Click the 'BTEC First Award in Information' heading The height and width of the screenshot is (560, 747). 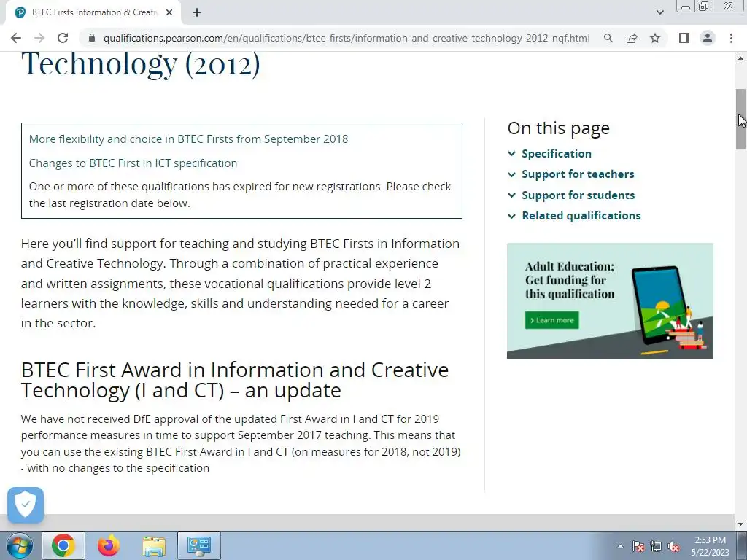(235, 380)
